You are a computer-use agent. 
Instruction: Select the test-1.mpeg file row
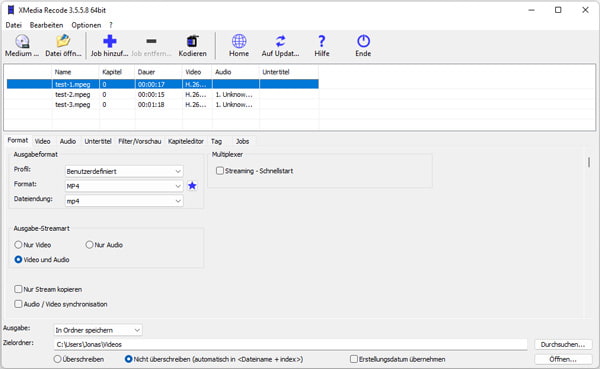[163, 84]
